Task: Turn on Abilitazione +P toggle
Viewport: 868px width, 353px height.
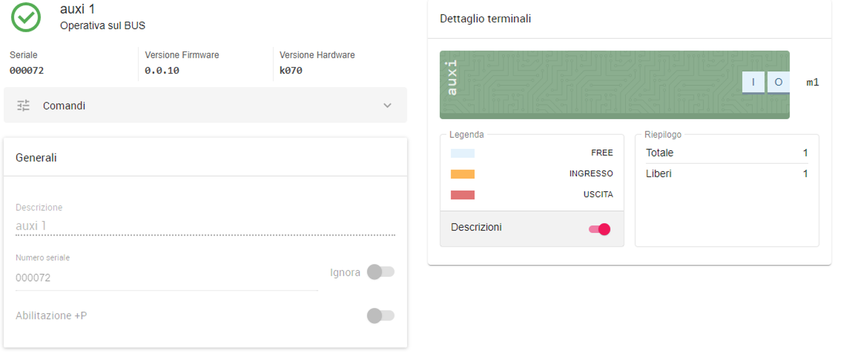Action: [x=381, y=316]
